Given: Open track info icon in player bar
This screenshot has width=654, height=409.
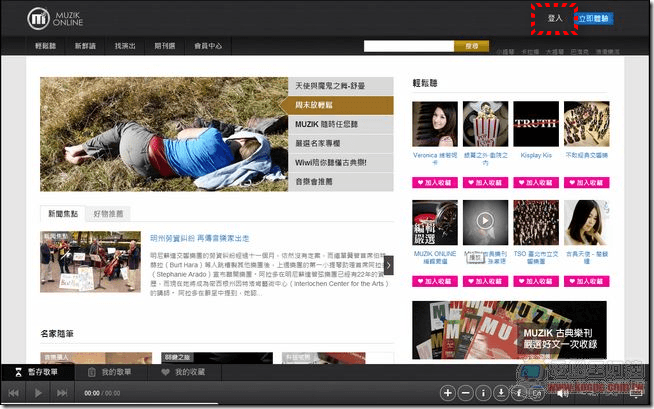Looking at the screenshot, I should coord(483,393).
